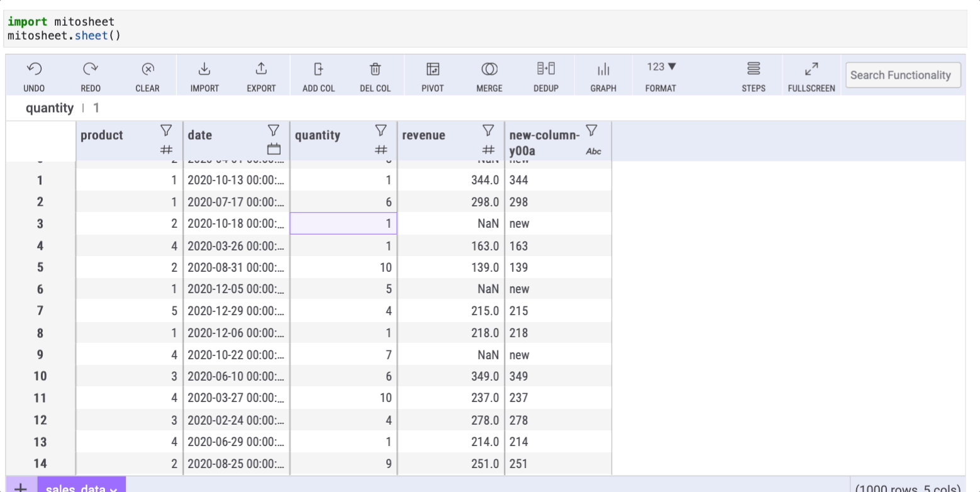Click the revenue cell 163.0
This screenshot has width=980, height=492.
click(451, 245)
